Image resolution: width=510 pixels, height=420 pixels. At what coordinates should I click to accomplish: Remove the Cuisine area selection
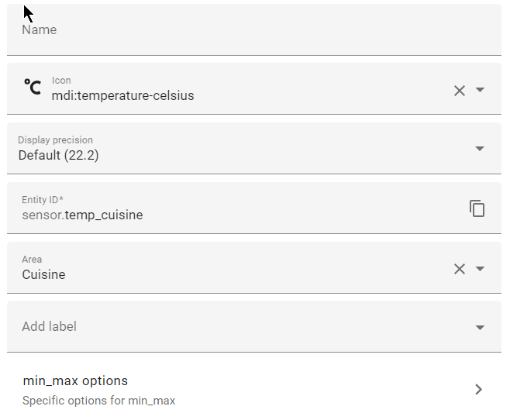[x=460, y=269]
